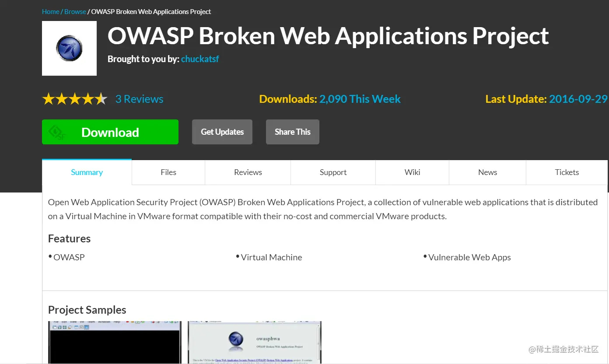609x364 pixels.
Task: Open the 3 Reviews link
Action: pyautogui.click(x=139, y=99)
